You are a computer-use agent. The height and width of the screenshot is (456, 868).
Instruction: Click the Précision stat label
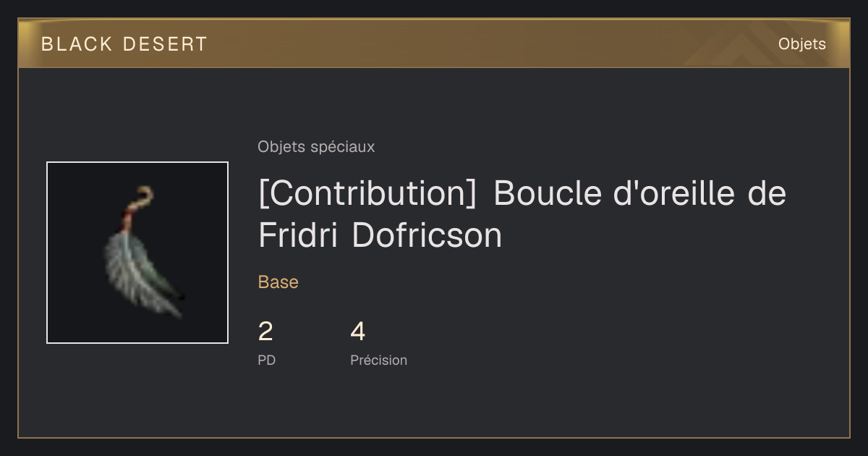pos(378,360)
